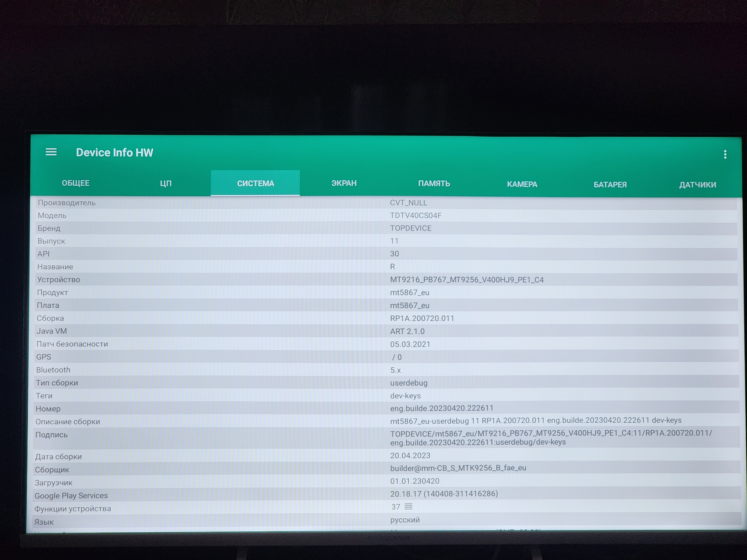Click the русский language value
The width and height of the screenshot is (747, 560).
click(405, 520)
